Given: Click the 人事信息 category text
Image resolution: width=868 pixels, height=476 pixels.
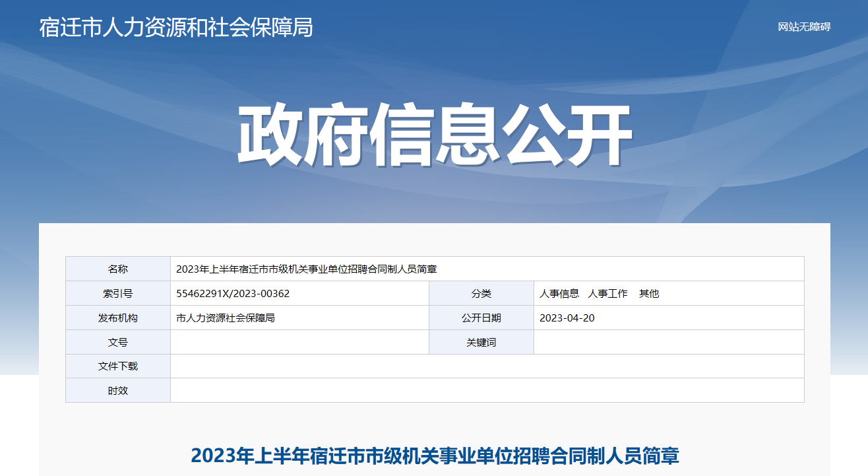Looking at the screenshot, I should (559, 294).
